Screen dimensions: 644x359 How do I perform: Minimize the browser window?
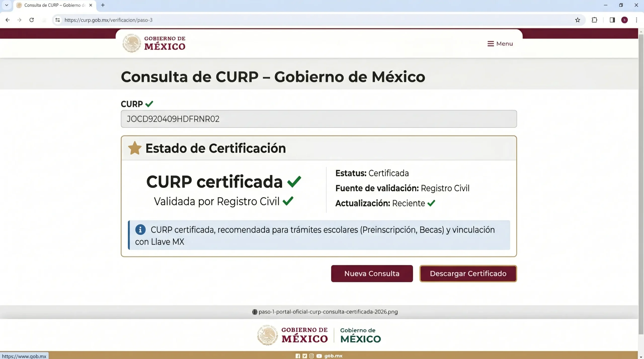pos(606,5)
